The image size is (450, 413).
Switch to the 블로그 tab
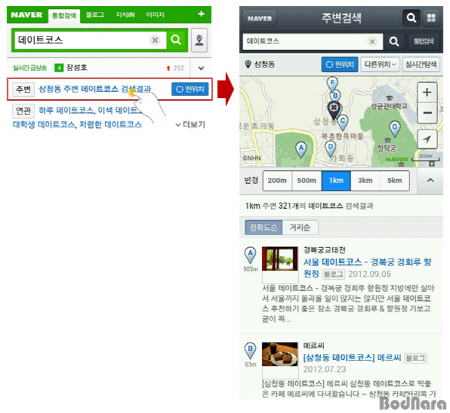[95, 15]
